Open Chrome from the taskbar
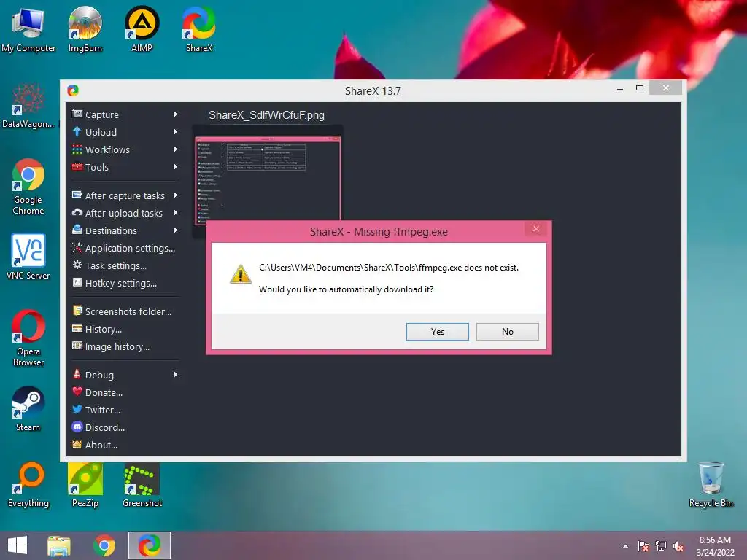This screenshot has height=560, width=747. 104,545
